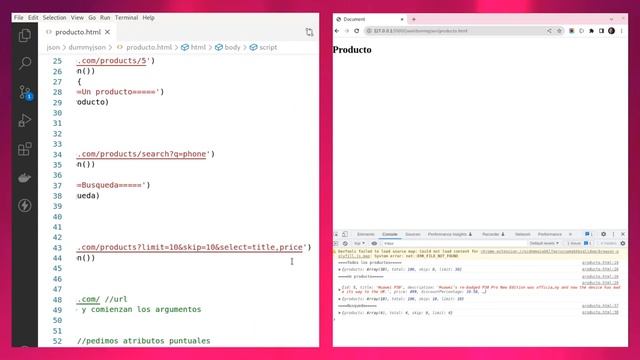Reload the browser page
Image resolution: width=640 pixels, height=360 pixels.
(357, 31)
